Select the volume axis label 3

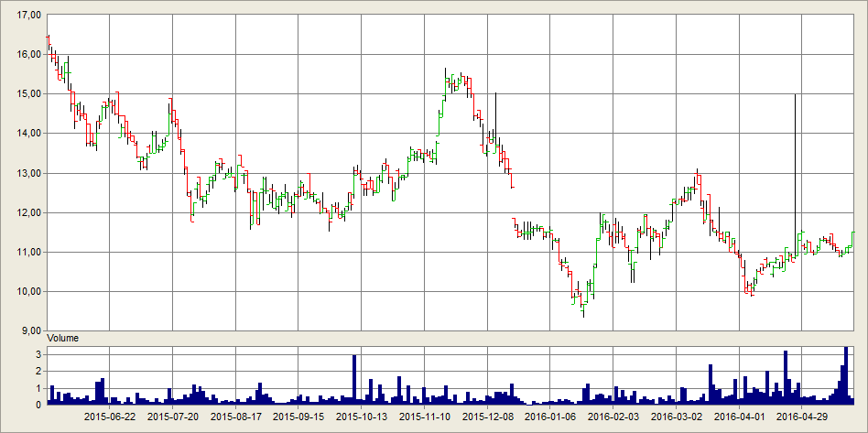[x=39, y=354]
